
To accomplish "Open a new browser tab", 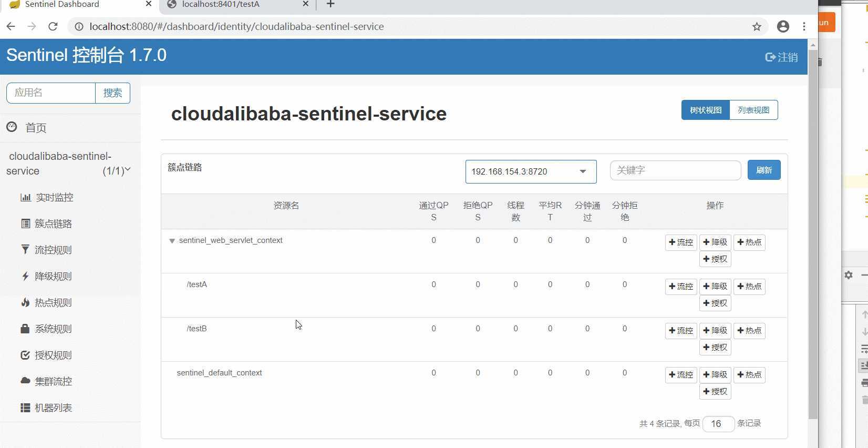I will (x=330, y=4).
